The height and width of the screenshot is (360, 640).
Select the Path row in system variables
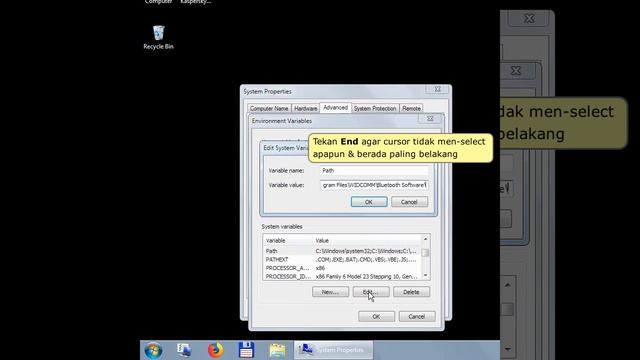342,251
